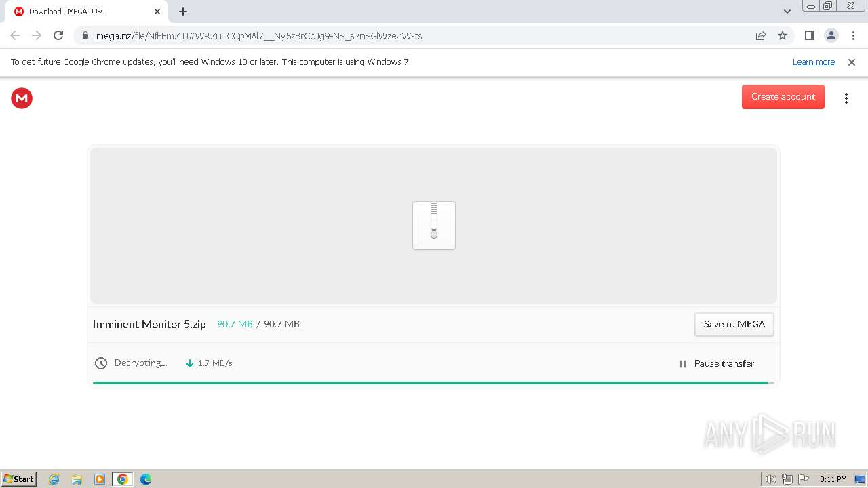Expand the tab search dropdown
Image resolution: width=868 pixels, height=488 pixels.
point(787,12)
